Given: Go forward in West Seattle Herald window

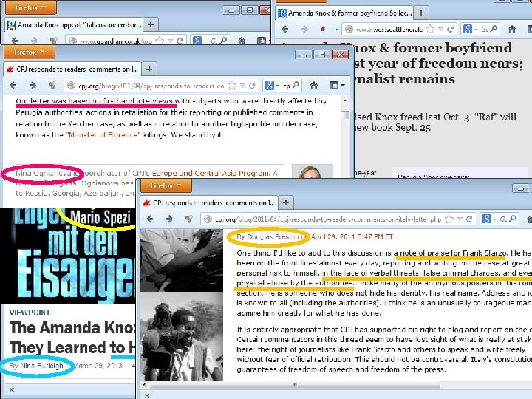Looking at the screenshot, I should pos(304,29).
